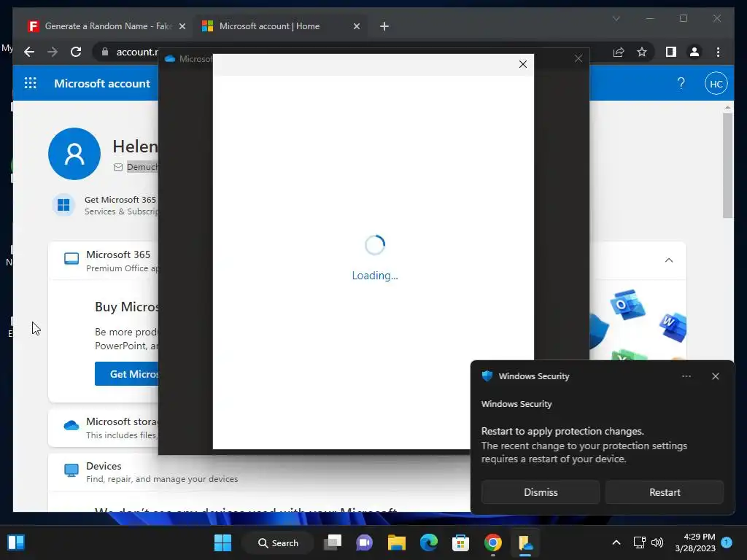Viewport: 747px width, 560px height.
Task: Open the Microsoft apps grid launcher
Action: point(31,83)
